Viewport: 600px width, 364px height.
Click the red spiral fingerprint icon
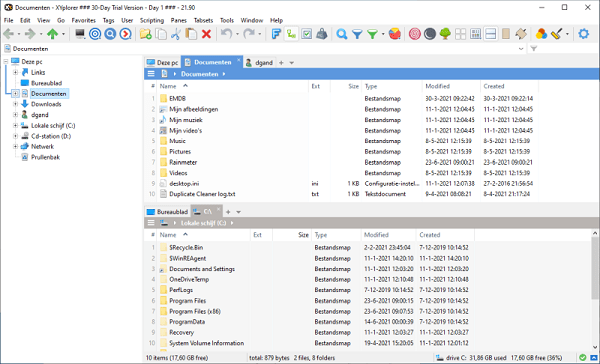(x=415, y=34)
